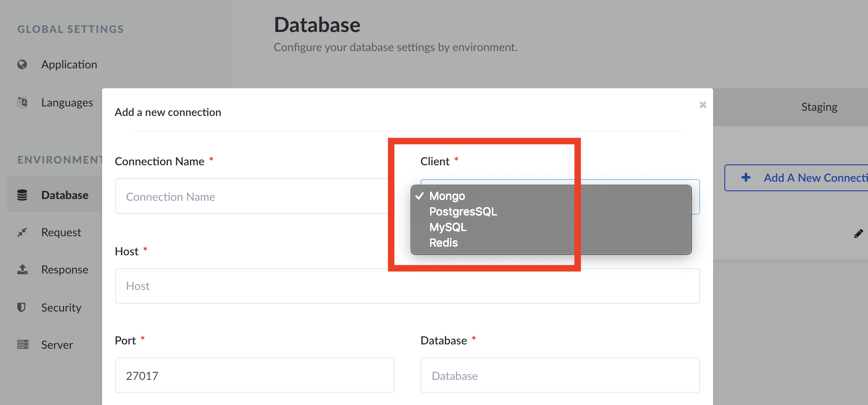The height and width of the screenshot is (405, 868).
Task: Click the plus icon for new connection
Action: 746,177
